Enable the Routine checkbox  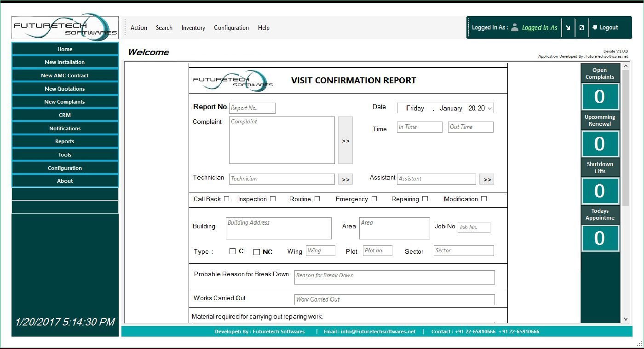tap(317, 199)
